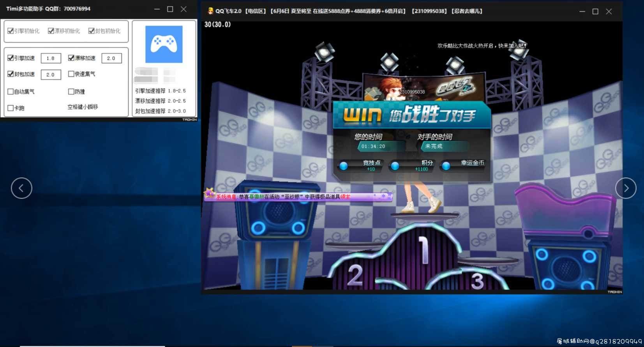Click the 封包加速 value input field
The image size is (644, 347).
click(x=51, y=74)
